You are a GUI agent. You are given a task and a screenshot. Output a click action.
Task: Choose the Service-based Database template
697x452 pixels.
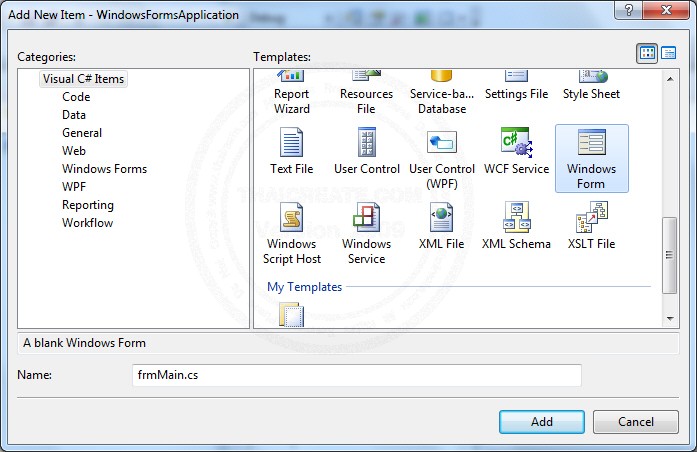click(441, 93)
